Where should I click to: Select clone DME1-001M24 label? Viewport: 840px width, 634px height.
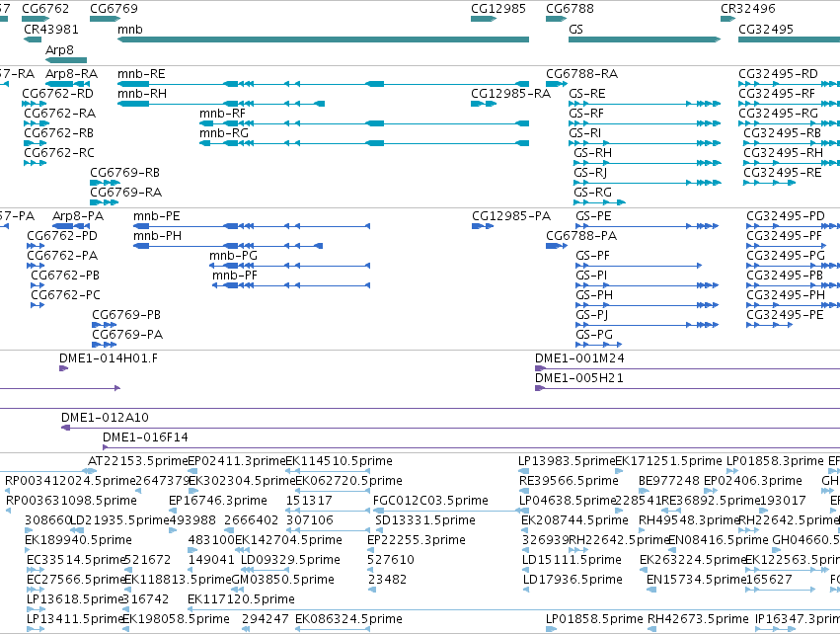[579, 358]
